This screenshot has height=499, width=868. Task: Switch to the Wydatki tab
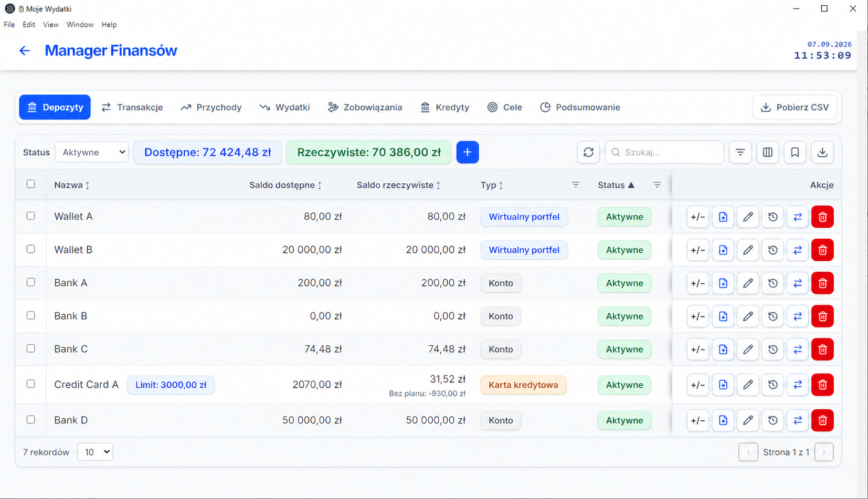tap(284, 107)
